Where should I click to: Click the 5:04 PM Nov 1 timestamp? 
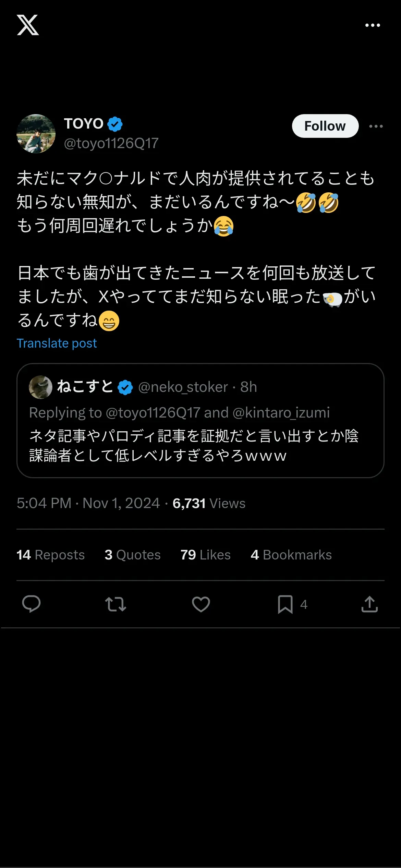(x=88, y=503)
